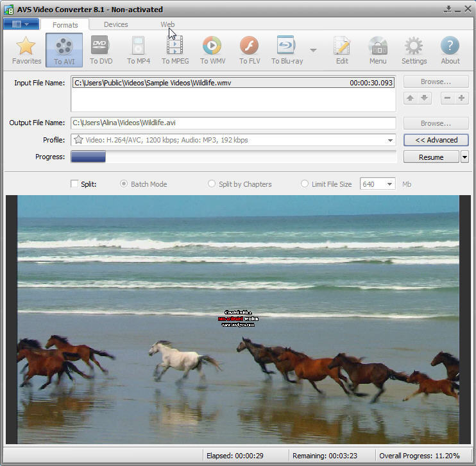Select the Wildlife.wmv input file row
This screenshot has width=476, height=466.
click(x=234, y=83)
